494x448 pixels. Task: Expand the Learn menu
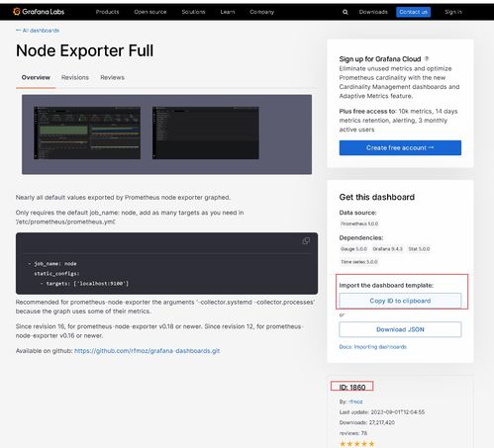click(x=228, y=12)
